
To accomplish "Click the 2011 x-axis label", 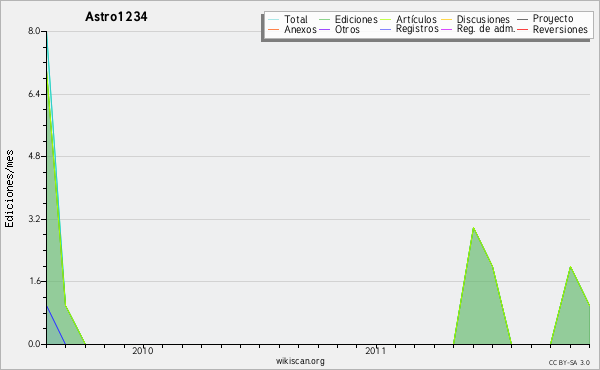I will click(375, 351).
